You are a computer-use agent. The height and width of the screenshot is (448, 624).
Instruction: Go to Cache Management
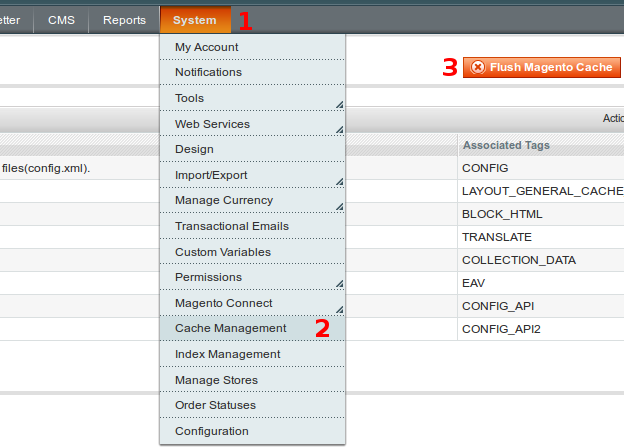[x=230, y=328]
